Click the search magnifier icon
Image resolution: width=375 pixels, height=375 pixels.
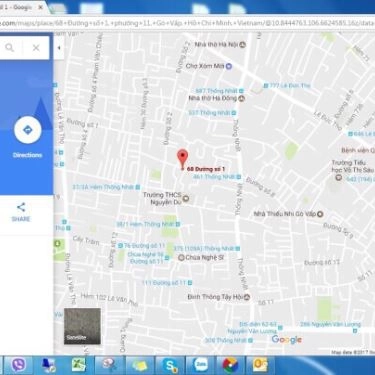[10, 48]
